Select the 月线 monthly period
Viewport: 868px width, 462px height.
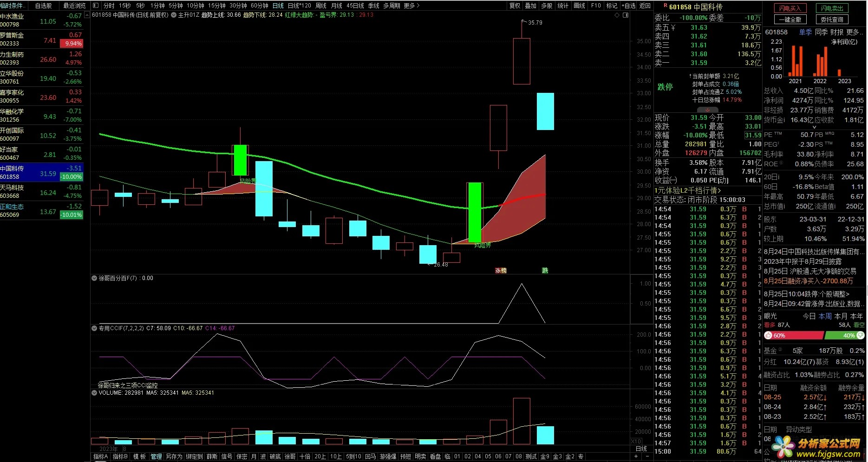[336, 6]
